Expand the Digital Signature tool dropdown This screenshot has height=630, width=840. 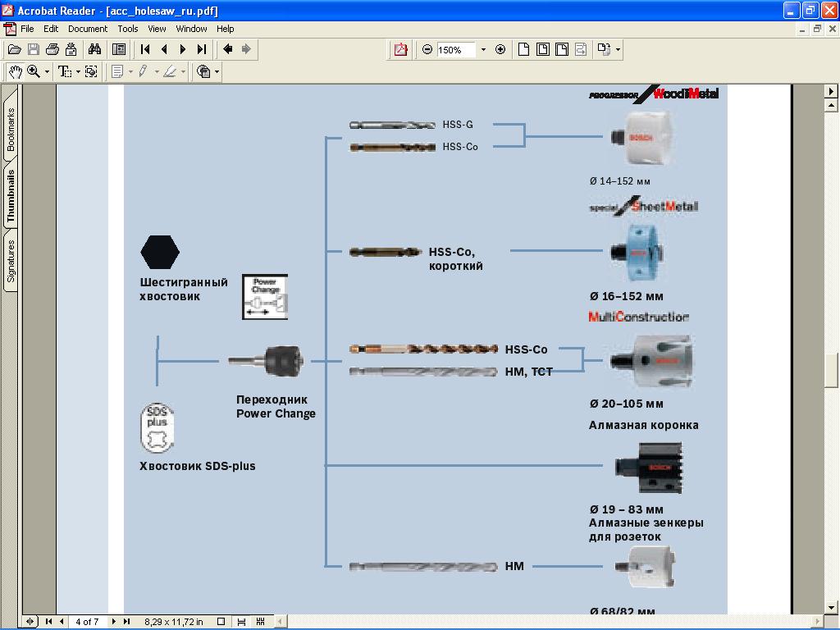click(x=217, y=72)
